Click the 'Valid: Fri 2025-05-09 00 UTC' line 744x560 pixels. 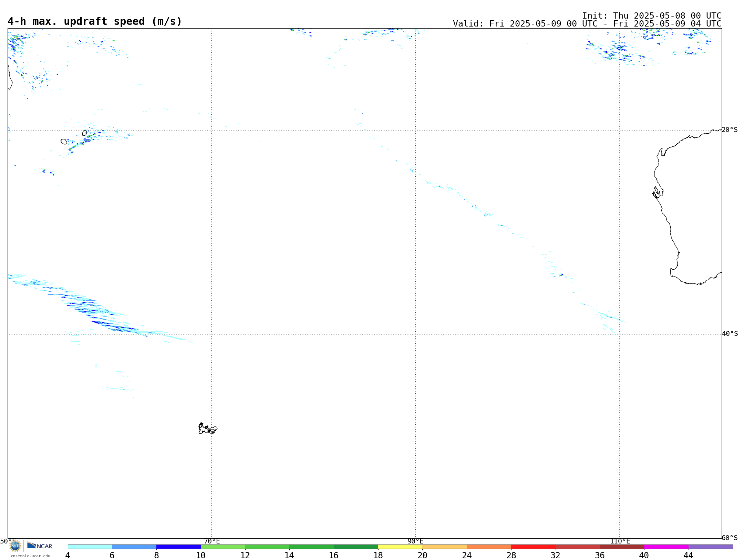tap(587, 24)
